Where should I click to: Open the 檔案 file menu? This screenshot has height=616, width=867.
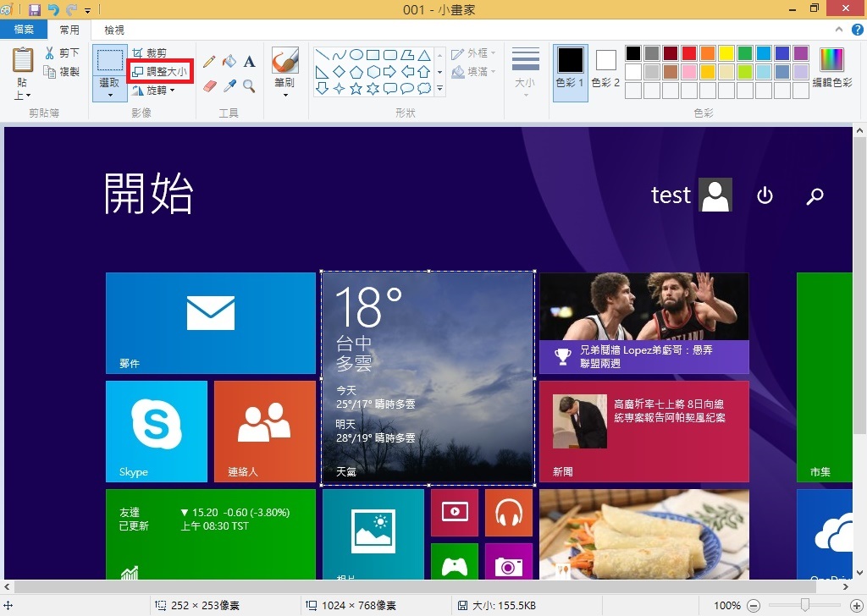[x=25, y=30]
